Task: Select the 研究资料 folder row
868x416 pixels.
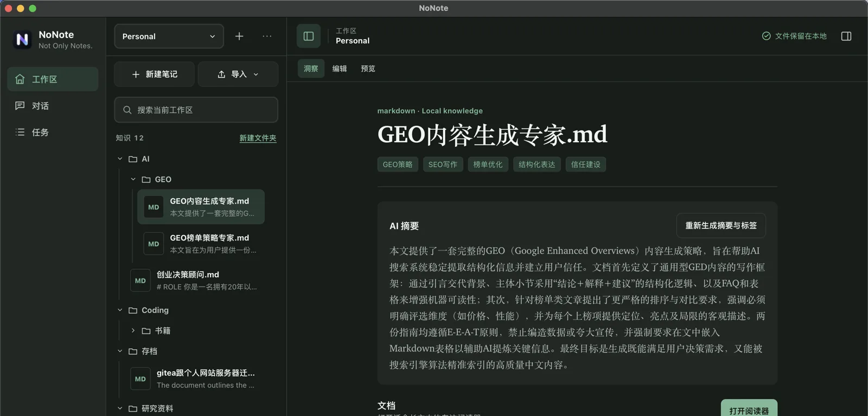Action: point(196,408)
